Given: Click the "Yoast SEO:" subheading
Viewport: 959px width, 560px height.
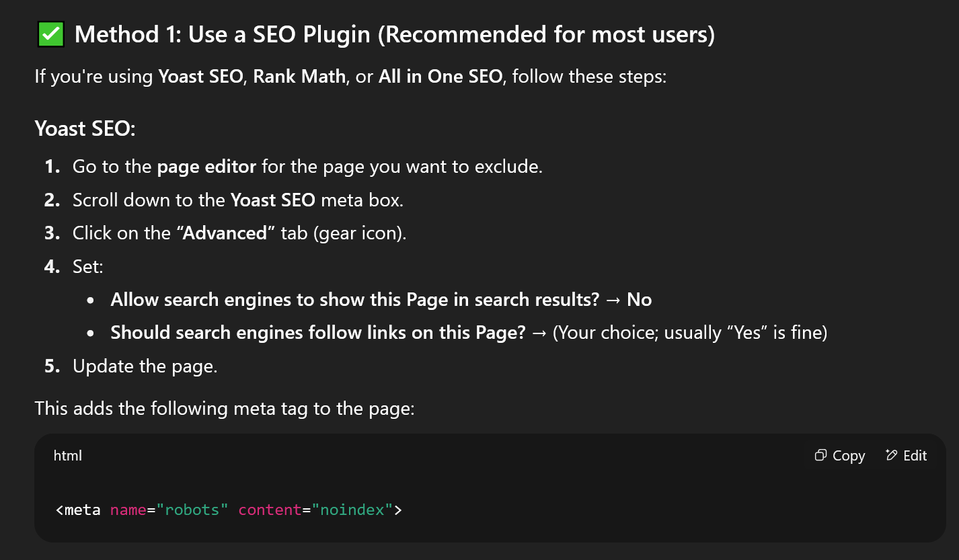Looking at the screenshot, I should point(85,128).
